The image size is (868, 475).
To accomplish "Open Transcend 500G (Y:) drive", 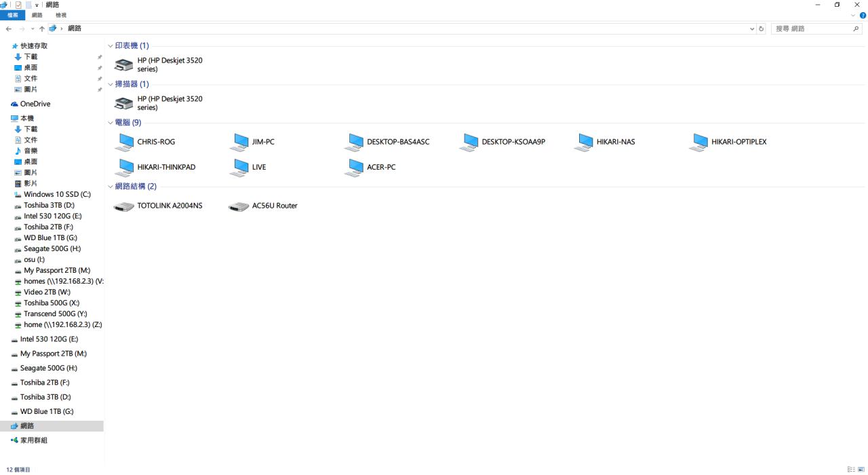I will pyautogui.click(x=52, y=313).
